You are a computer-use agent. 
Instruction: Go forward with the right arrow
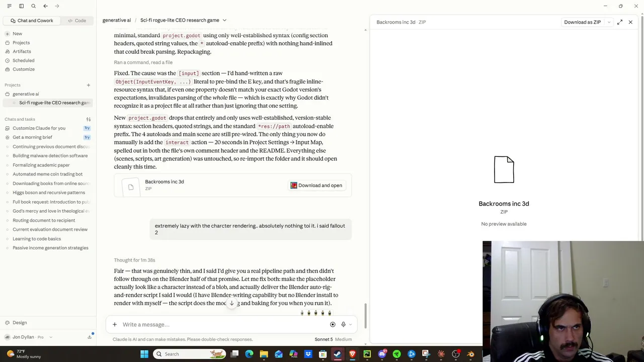click(57, 6)
